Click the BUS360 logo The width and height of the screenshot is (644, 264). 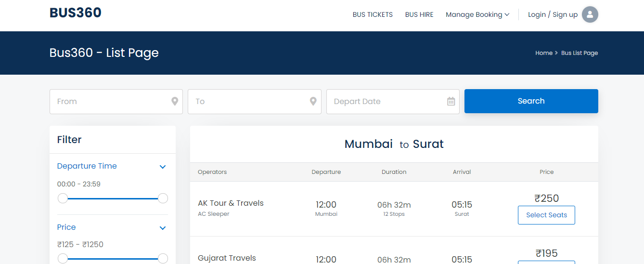click(76, 13)
